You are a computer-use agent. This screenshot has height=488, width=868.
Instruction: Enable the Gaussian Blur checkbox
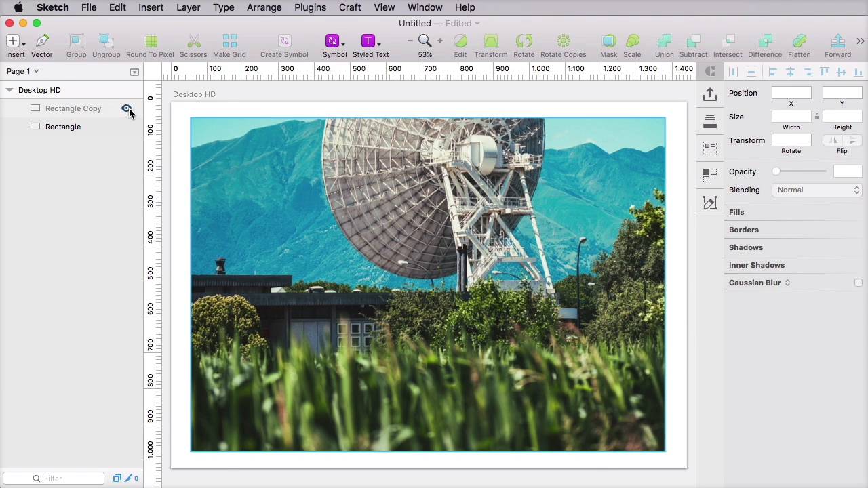coord(859,283)
